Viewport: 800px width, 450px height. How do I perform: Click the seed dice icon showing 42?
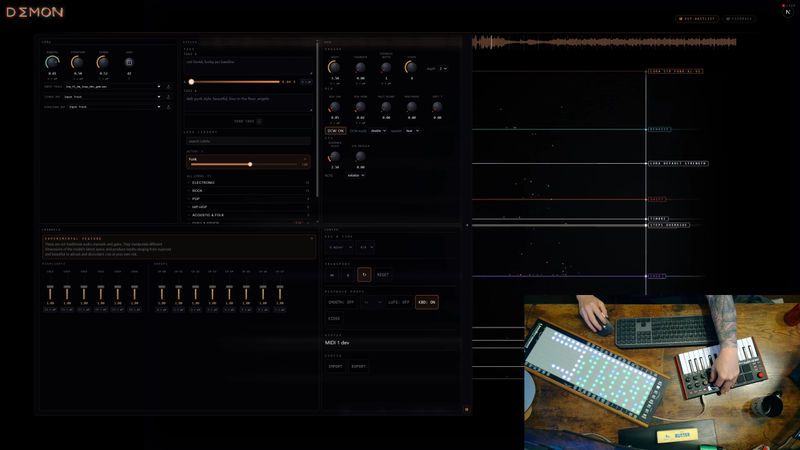(129, 62)
